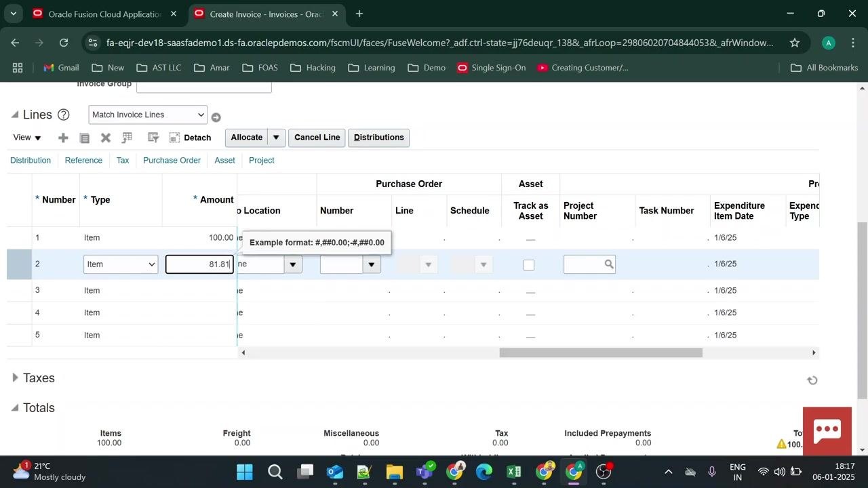The width and height of the screenshot is (868, 488).
Task: Click the Lines help question icon
Action: click(64, 115)
